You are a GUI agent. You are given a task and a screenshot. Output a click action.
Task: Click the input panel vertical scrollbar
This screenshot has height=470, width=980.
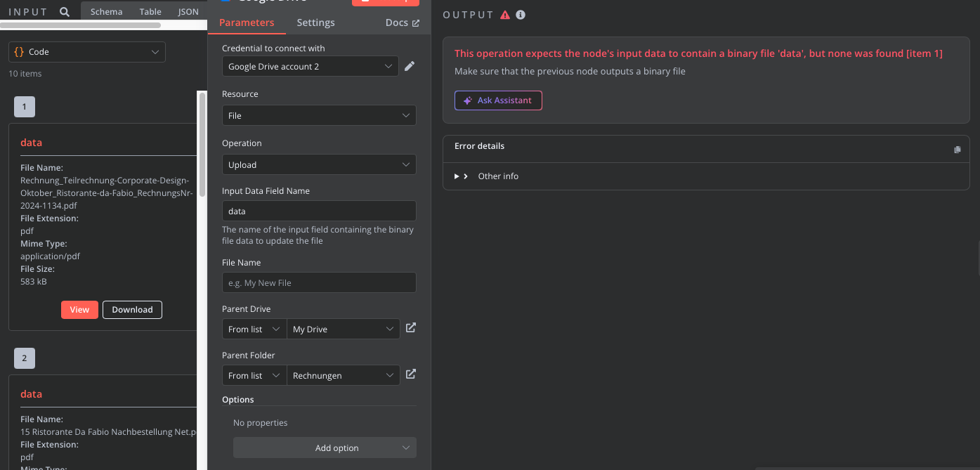click(x=202, y=141)
